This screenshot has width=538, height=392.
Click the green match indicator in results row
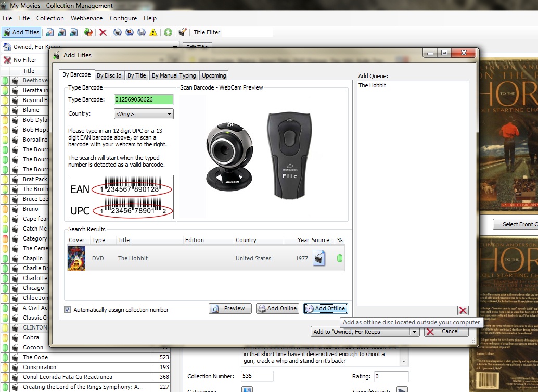coord(340,258)
